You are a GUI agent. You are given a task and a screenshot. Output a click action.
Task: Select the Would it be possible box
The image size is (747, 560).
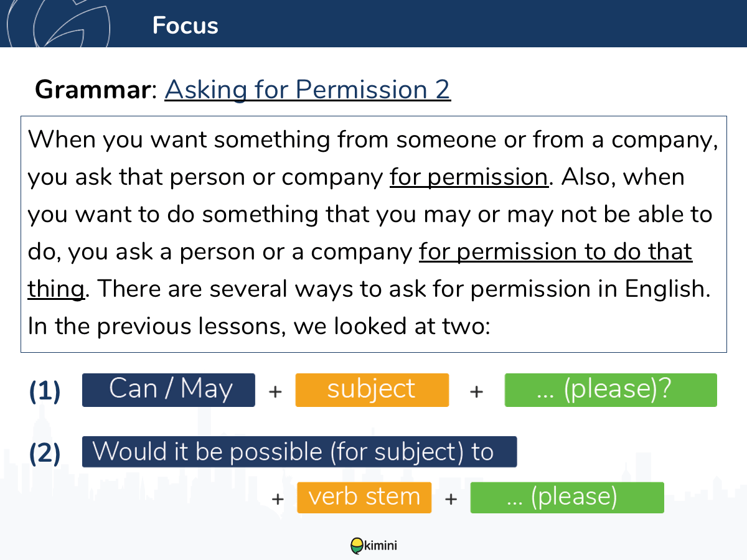[299, 452]
